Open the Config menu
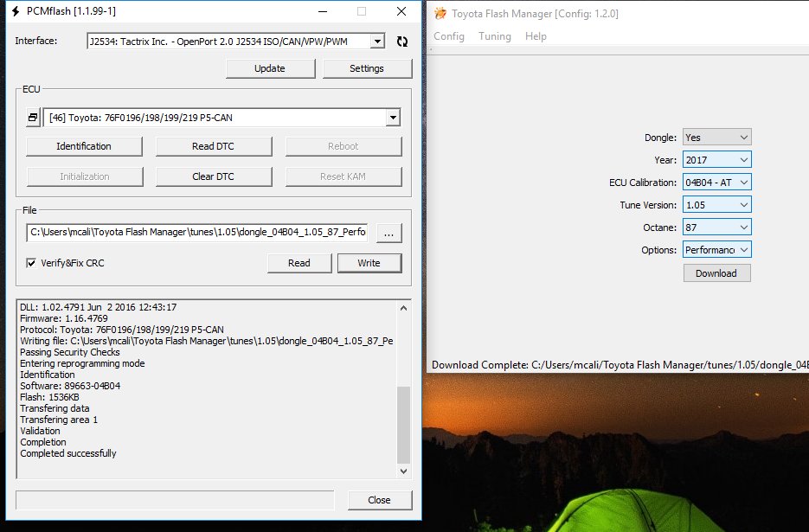809x532 pixels. [449, 36]
